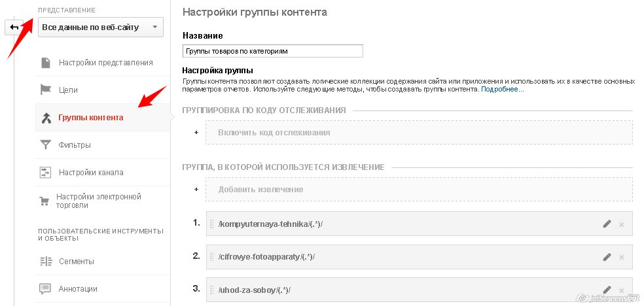Click the 'Аннотации' speech bubble icon

click(45, 289)
